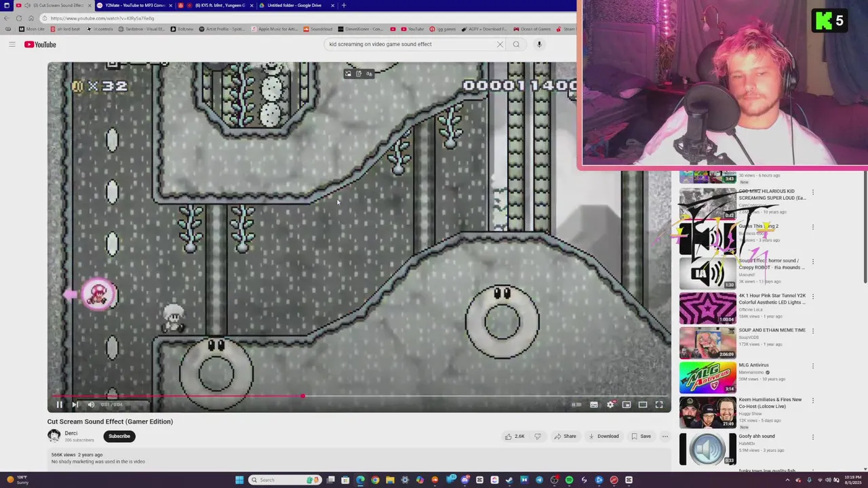This screenshot has height=488, width=868.
Task: Switch to KYS ft. blint tab
Action: pos(215,5)
